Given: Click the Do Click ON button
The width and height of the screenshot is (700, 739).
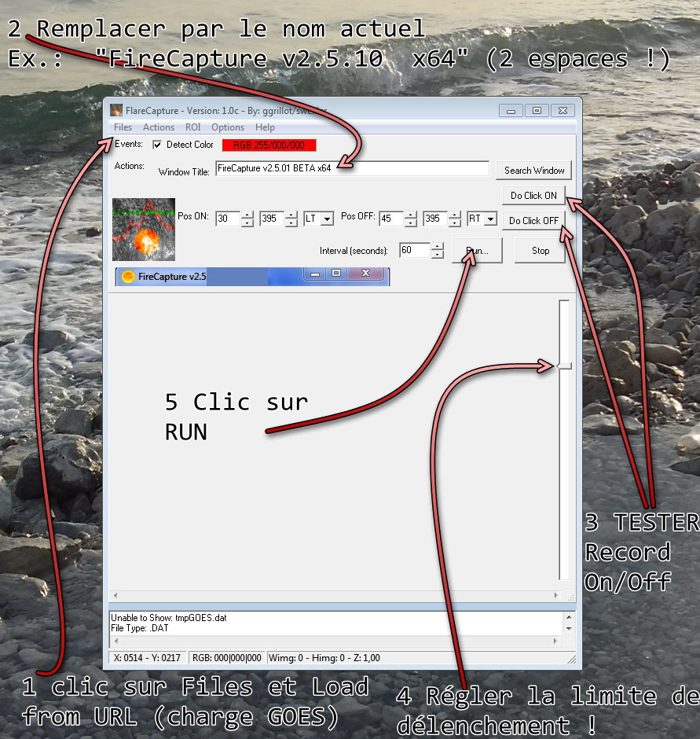Looking at the screenshot, I should (x=533, y=196).
